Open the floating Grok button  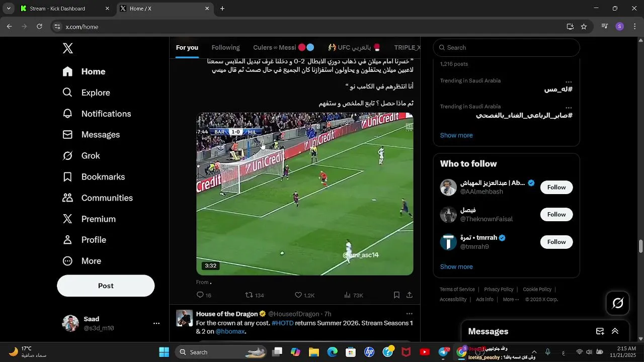(618, 303)
